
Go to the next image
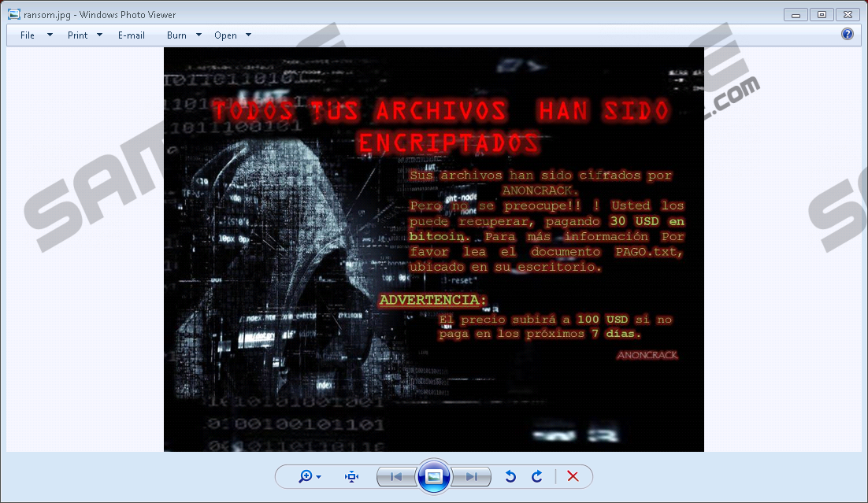[x=472, y=476]
